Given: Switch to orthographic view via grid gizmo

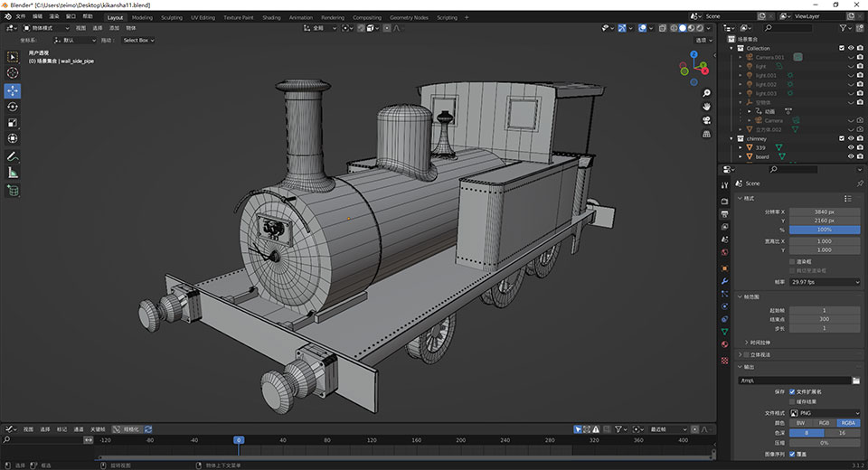Looking at the screenshot, I should [705, 135].
